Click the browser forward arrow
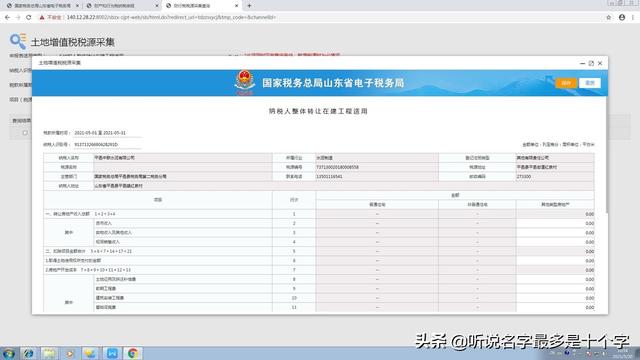640x360 pixels. pyautogui.click(x=18, y=17)
